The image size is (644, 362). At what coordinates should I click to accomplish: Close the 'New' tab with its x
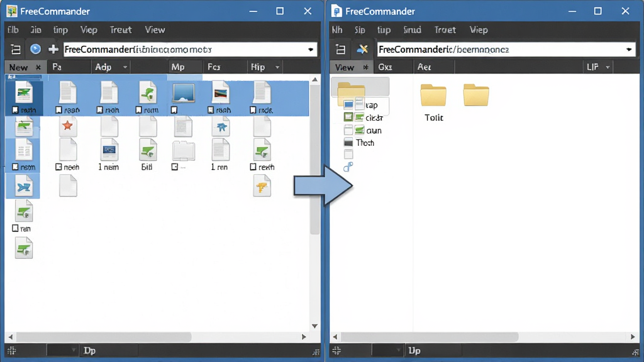tap(38, 67)
